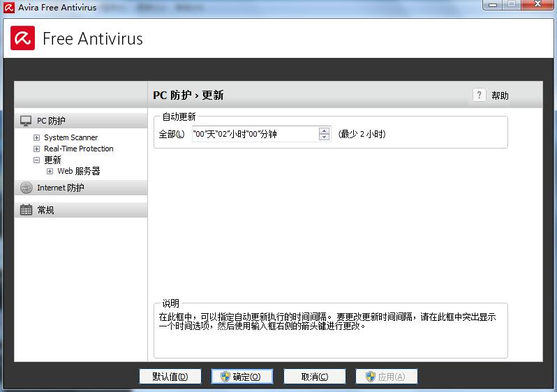Click the globe icon for Internet 防护
The width and height of the screenshot is (557, 392).
(26, 188)
